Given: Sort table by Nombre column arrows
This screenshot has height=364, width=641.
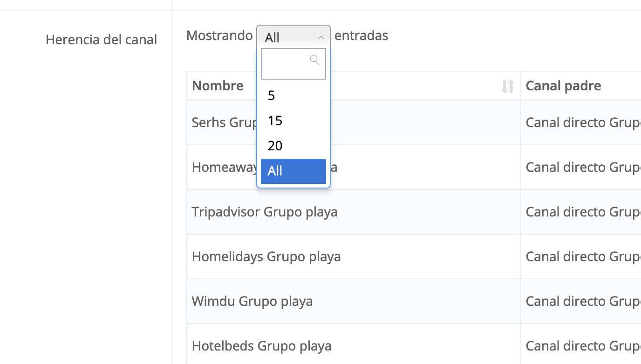Looking at the screenshot, I should [508, 86].
